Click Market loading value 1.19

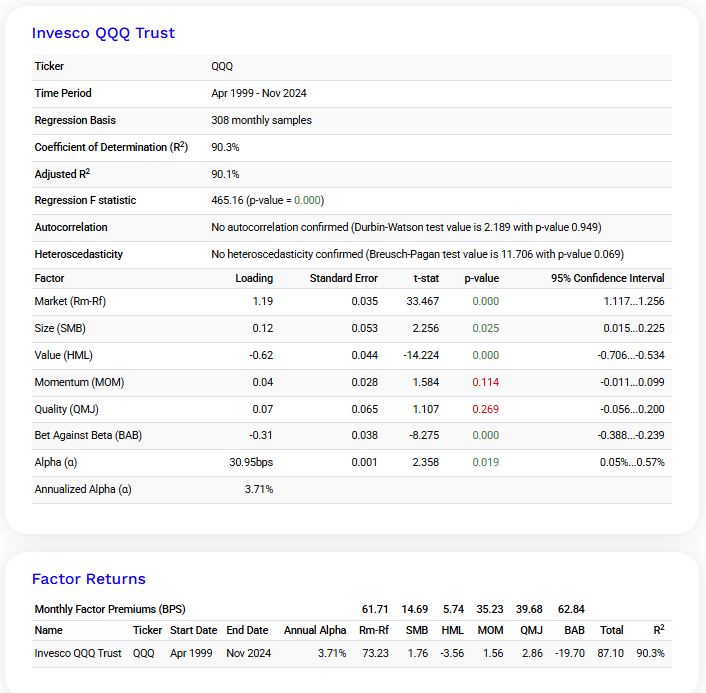[263, 301]
